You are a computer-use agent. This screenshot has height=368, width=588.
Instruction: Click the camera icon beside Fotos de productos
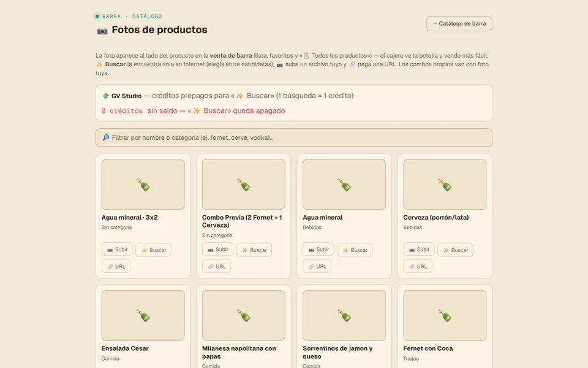[x=102, y=31]
